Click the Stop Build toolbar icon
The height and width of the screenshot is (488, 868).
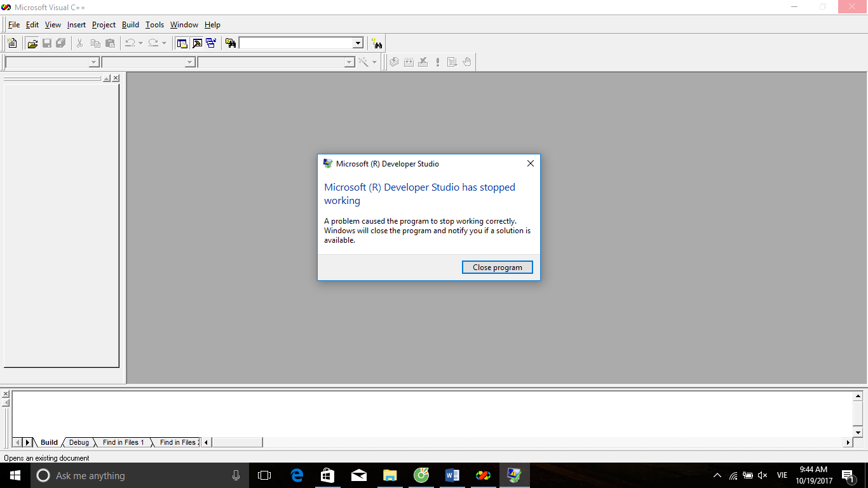tap(423, 62)
